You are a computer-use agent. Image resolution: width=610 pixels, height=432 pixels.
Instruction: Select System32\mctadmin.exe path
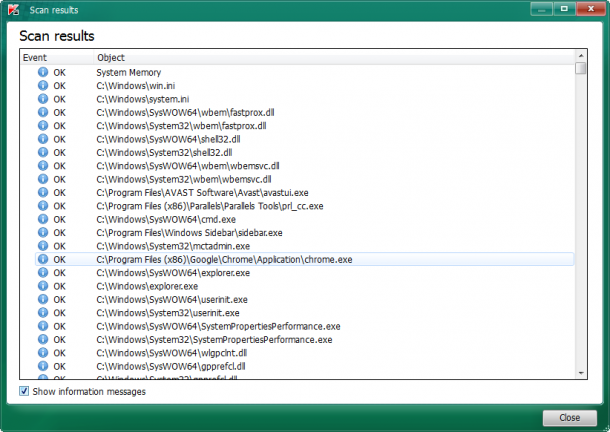[x=173, y=246]
